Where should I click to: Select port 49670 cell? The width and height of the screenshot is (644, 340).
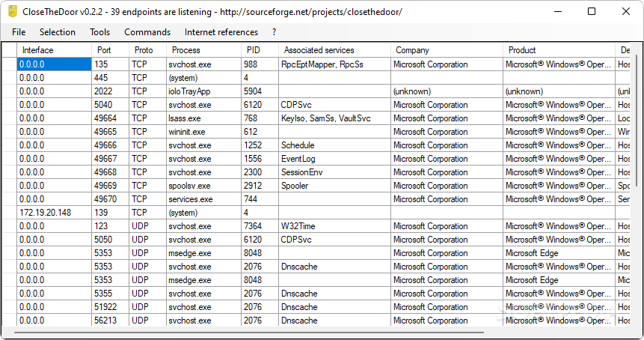click(x=110, y=199)
